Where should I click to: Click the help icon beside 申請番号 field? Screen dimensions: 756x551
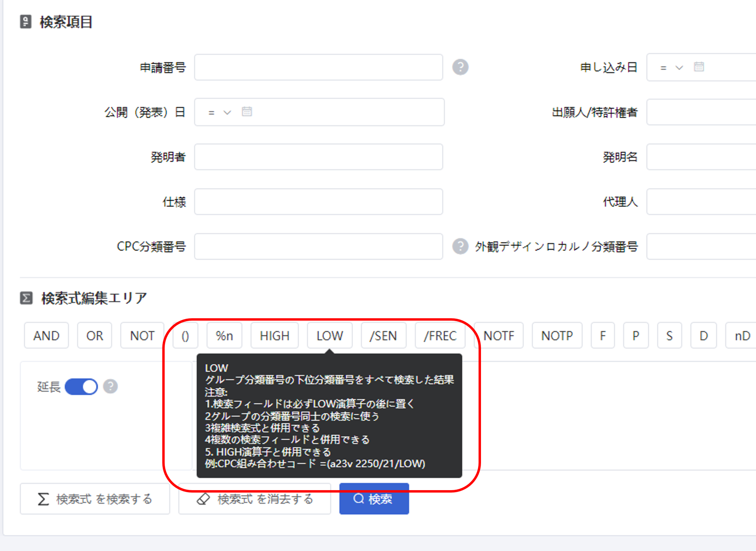(460, 67)
